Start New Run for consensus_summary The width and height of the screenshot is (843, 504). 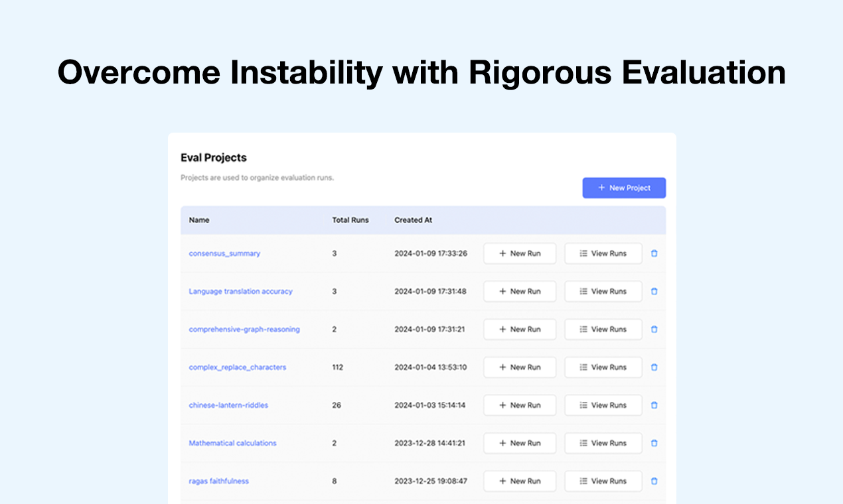tap(520, 253)
